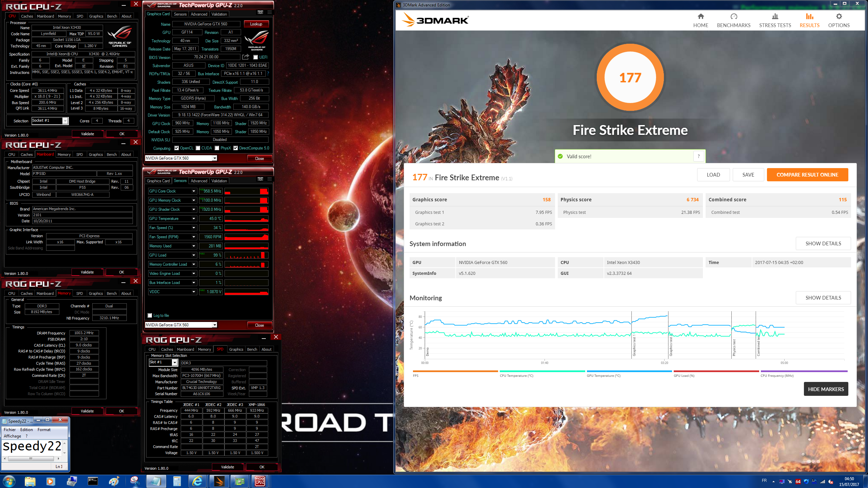Open the Fan Speed (RPM) sensor dropdown
This screenshot has width=868, height=488.
[194, 237]
